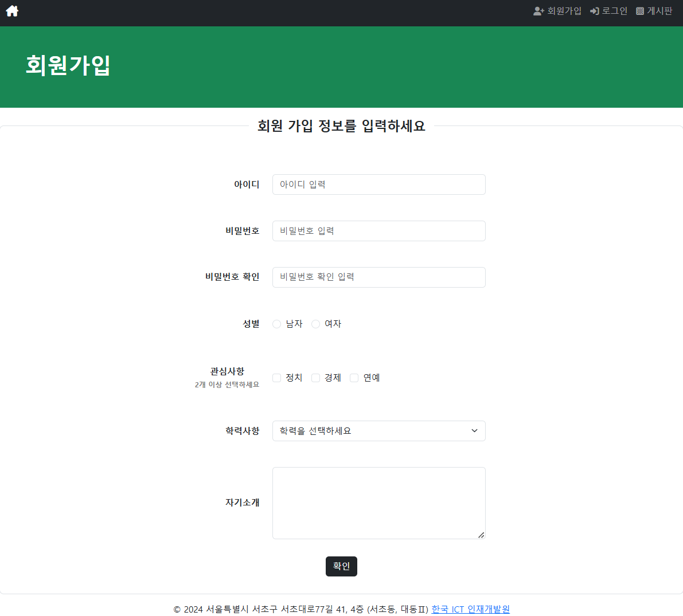Select the 비밀번호 확인 입력 field
The height and width of the screenshot is (616, 683).
378,277
